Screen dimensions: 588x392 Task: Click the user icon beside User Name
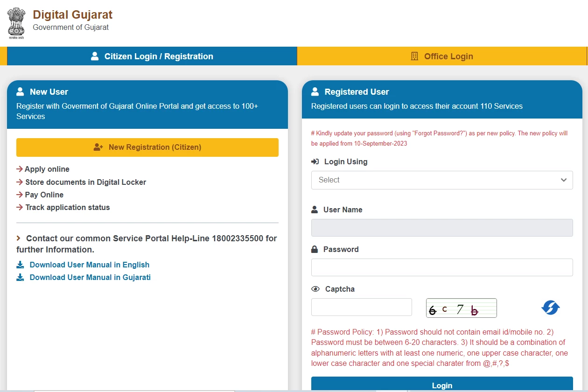[x=315, y=210]
